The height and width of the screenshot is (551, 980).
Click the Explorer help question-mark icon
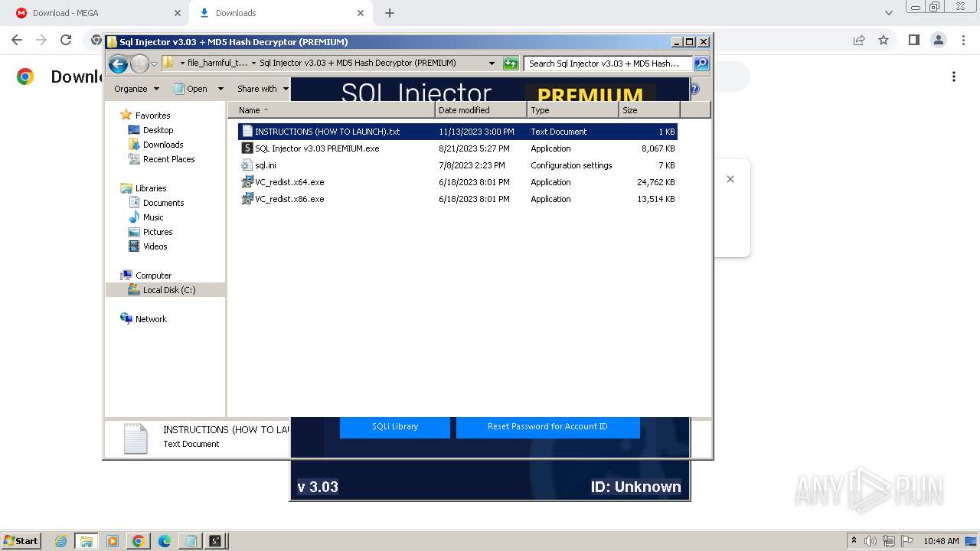tap(694, 89)
